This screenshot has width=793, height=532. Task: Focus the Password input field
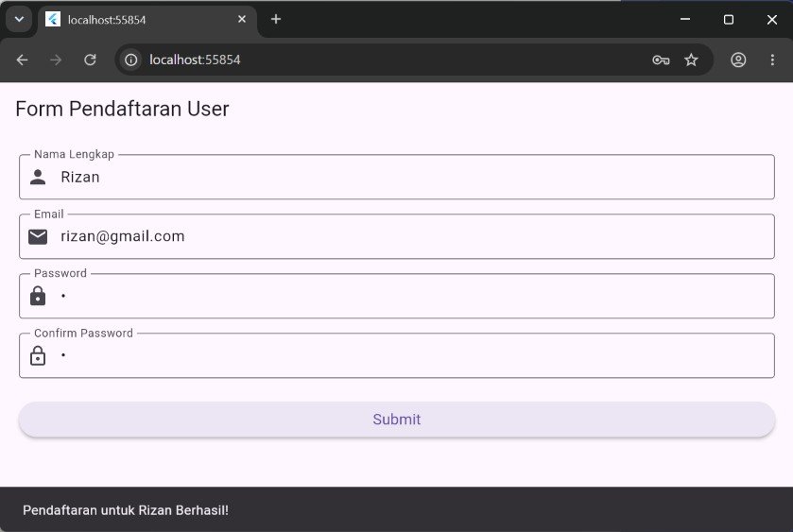[397, 296]
